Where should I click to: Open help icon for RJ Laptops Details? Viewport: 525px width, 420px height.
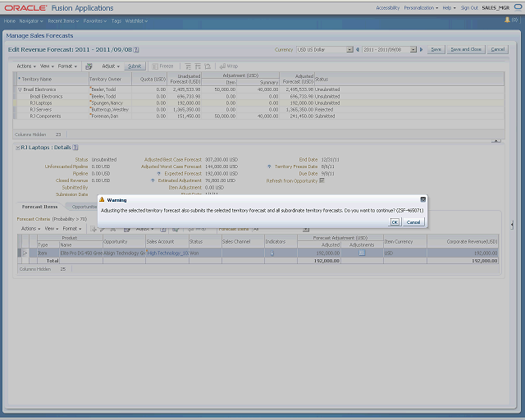click(x=75, y=148)
